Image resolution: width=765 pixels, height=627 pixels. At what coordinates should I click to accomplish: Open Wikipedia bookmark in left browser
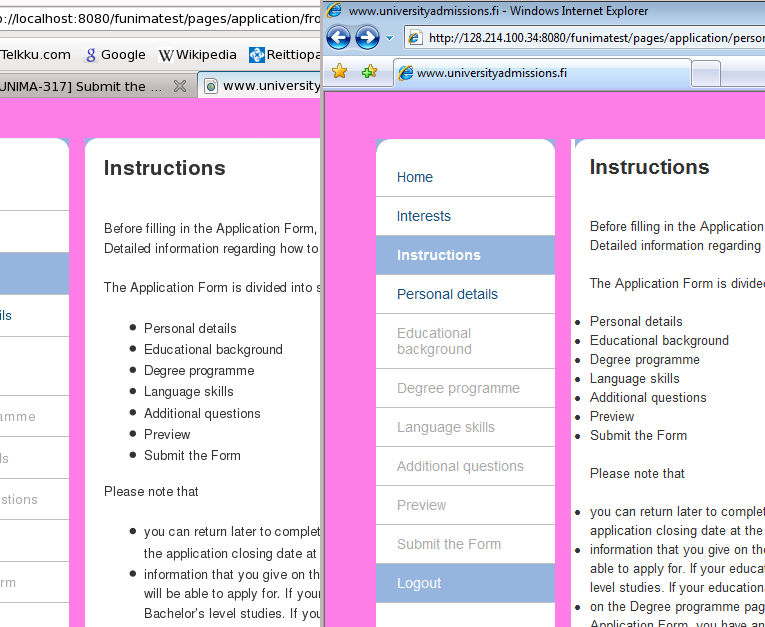pyautogui.click(x=198, y=55)
